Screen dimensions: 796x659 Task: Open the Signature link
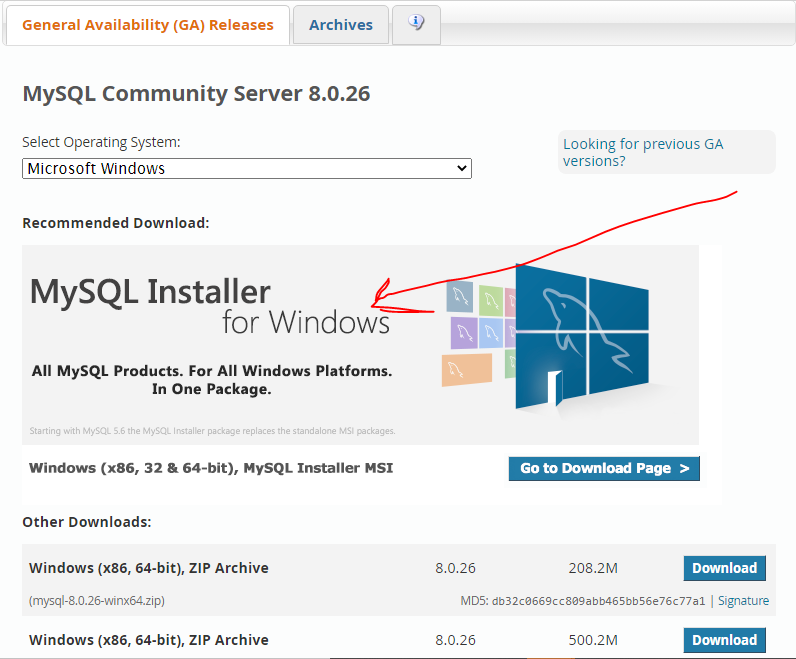click(x=743, y=601)
